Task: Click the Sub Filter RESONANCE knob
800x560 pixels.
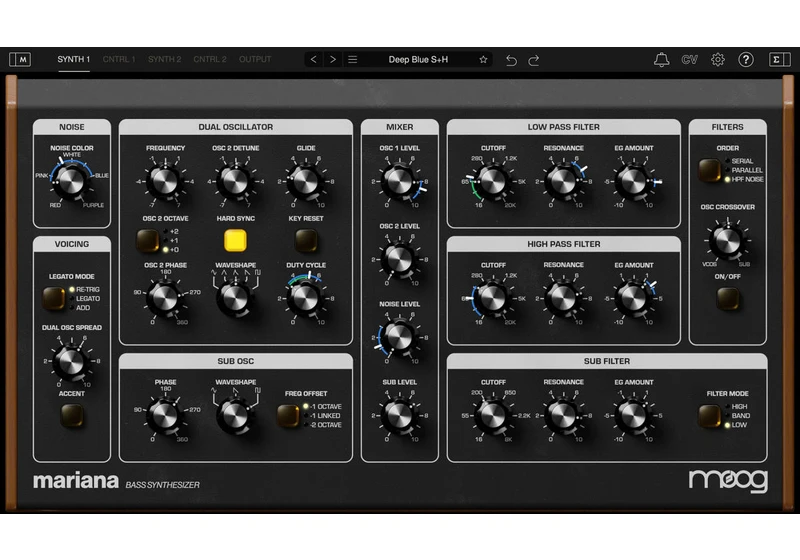Action: click(563, 415)
